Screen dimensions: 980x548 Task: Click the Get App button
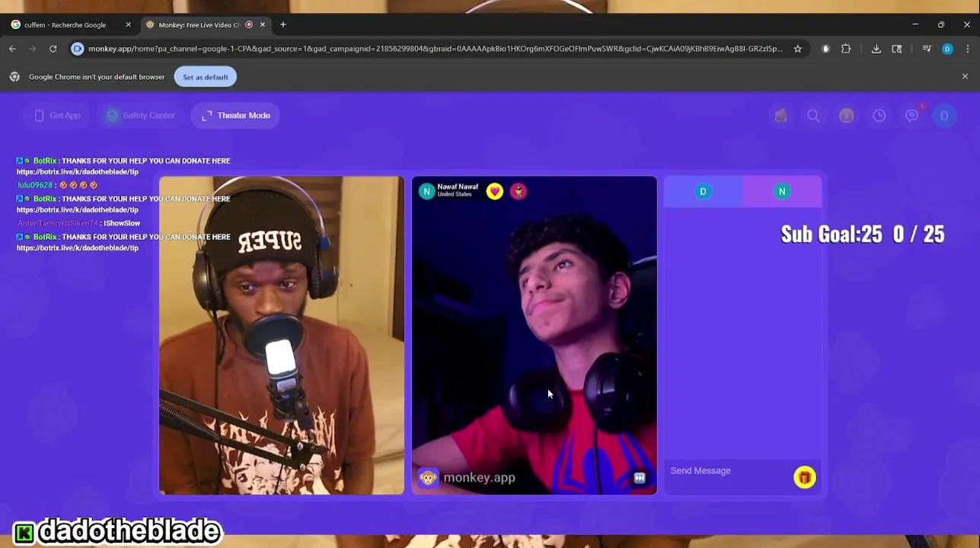58,116
